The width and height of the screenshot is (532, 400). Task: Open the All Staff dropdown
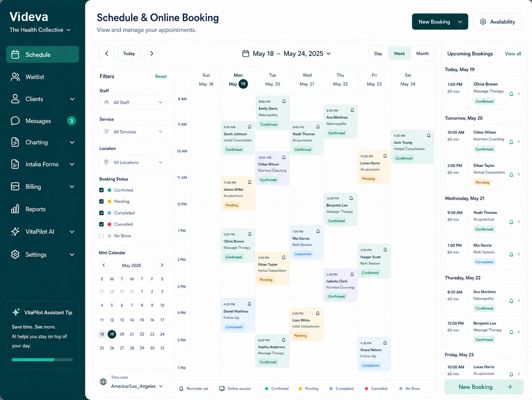tap(133, 102)
